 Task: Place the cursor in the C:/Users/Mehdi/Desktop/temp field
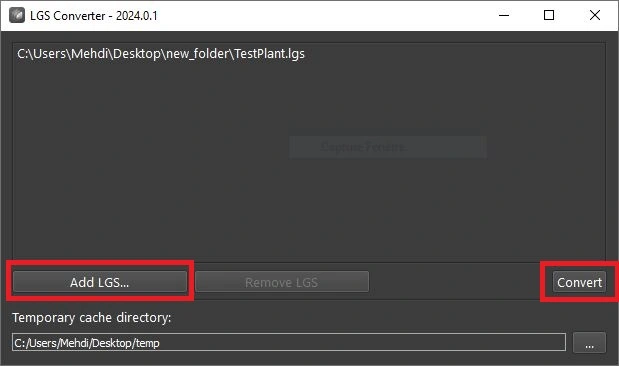coord(289,342)
